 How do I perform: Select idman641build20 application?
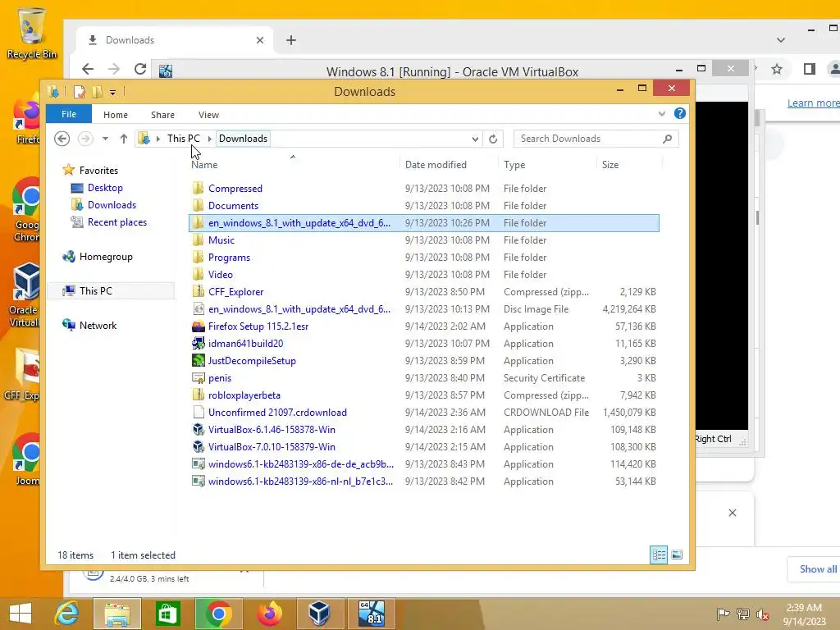pyautogui.click(x=424, y=344)
